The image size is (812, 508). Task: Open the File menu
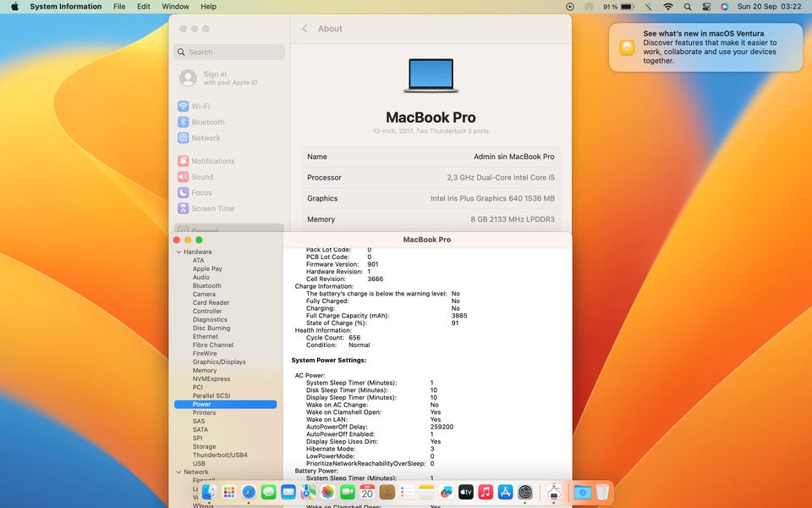(119, 7)
